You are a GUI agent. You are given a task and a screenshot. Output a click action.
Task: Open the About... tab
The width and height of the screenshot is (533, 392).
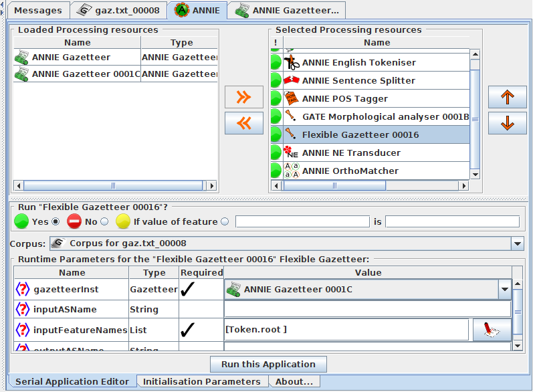294,381
